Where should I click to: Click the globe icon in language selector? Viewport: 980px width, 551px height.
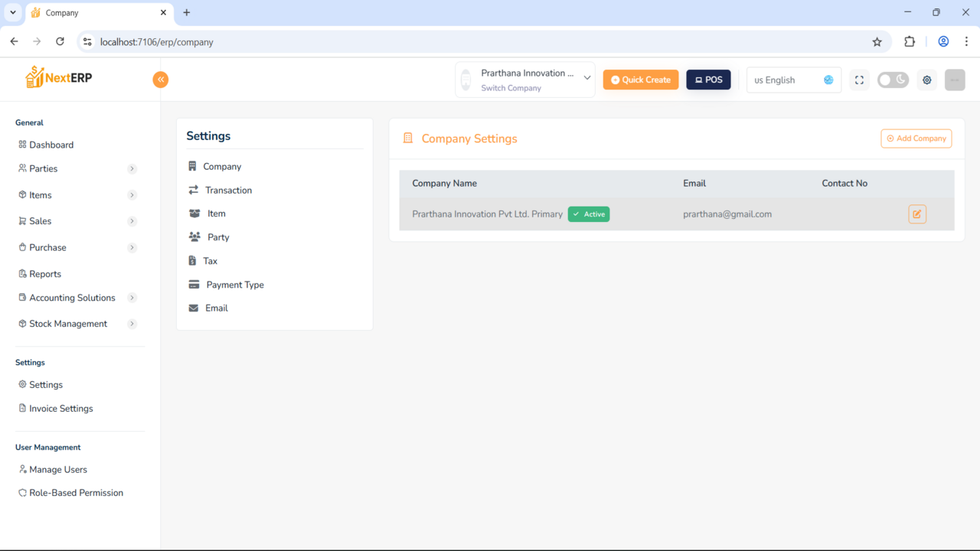(x=828, y=80)
